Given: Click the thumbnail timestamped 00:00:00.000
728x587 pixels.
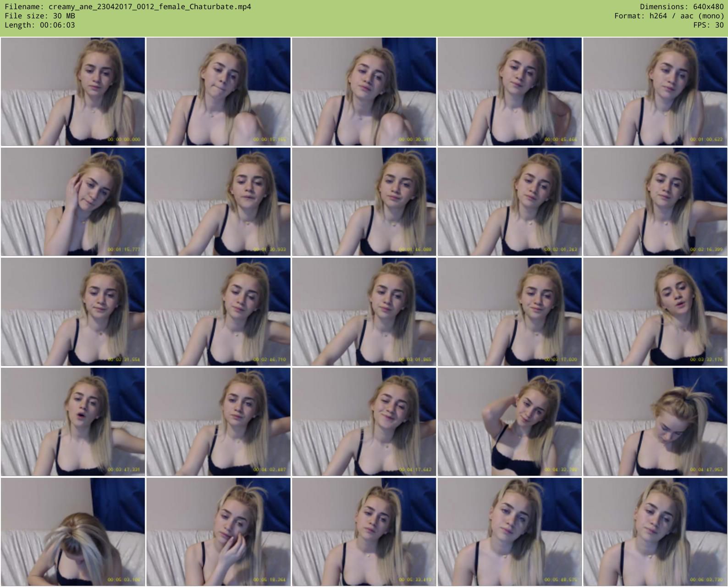Looking at the screenshot, I should [x=73, y=92].
